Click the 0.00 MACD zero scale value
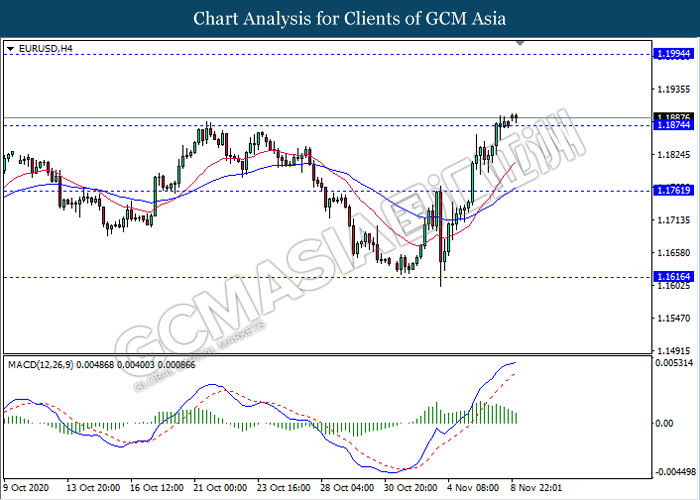Screen dimensions: 700x500 665,423
